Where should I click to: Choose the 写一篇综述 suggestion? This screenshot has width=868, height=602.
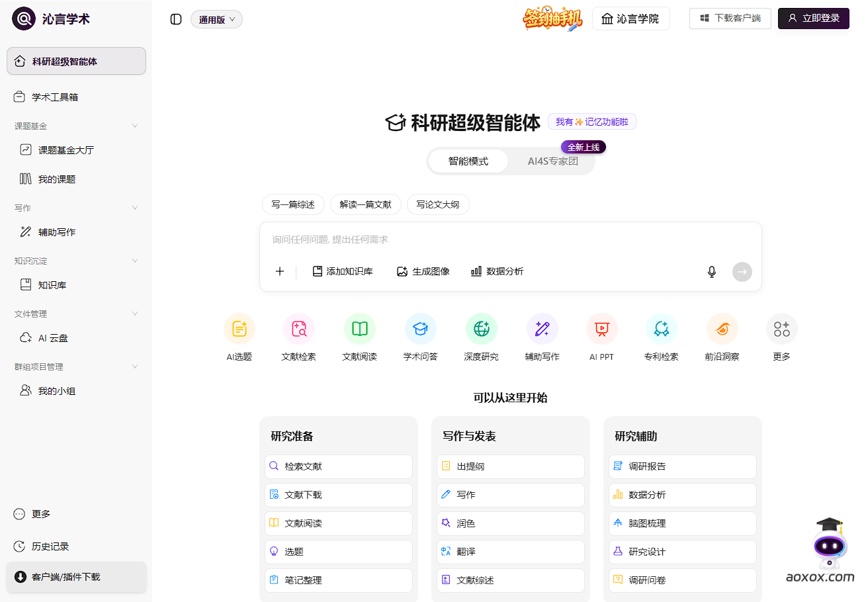[x=293, y=204]
